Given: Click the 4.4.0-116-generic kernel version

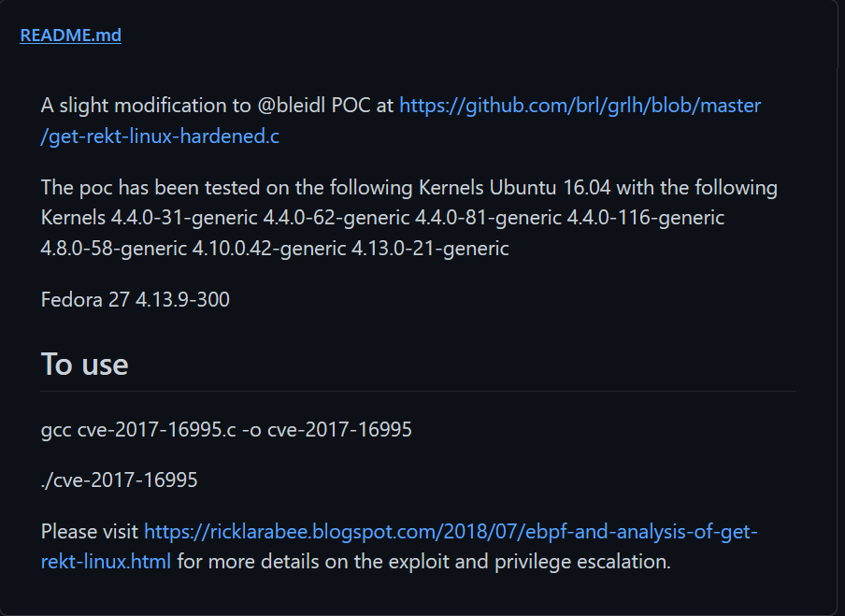Looking at the screenshot, I should pyautogui.click(x=646, y=218).
